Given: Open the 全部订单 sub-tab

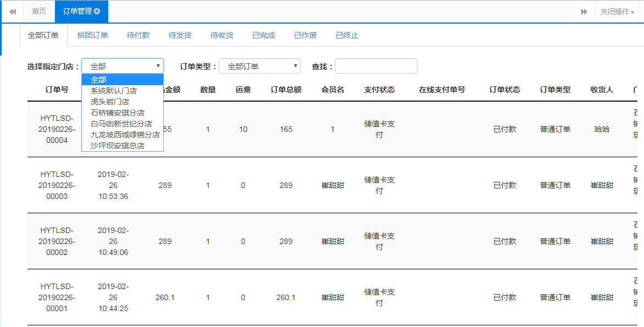Looking at the screenshot, I should tap(43, 35).
